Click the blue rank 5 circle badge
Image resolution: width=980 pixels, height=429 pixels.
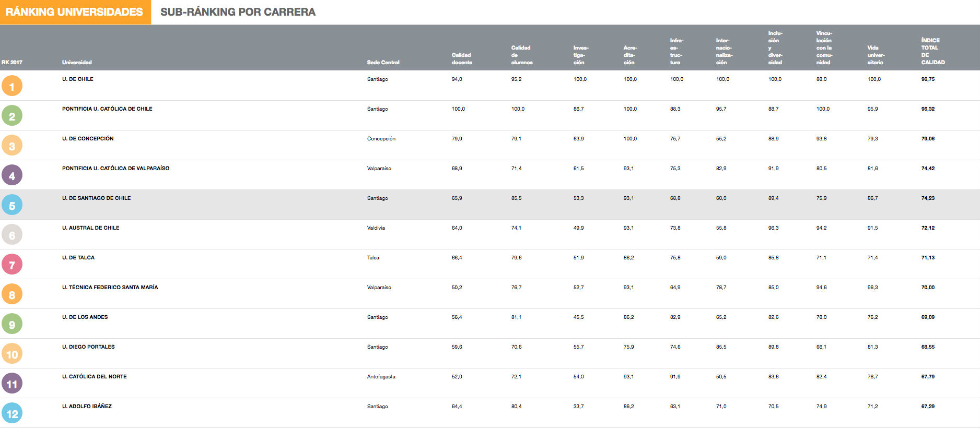[12, 205]
